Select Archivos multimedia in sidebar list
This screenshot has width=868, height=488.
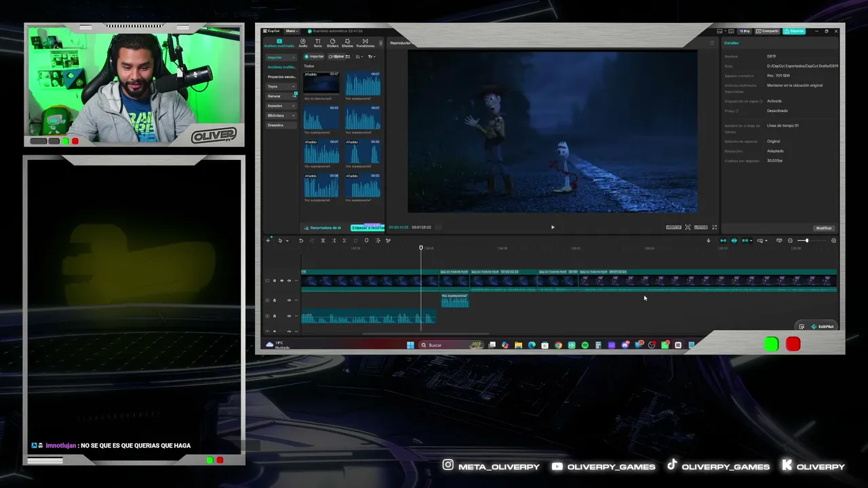coord(281,67)
